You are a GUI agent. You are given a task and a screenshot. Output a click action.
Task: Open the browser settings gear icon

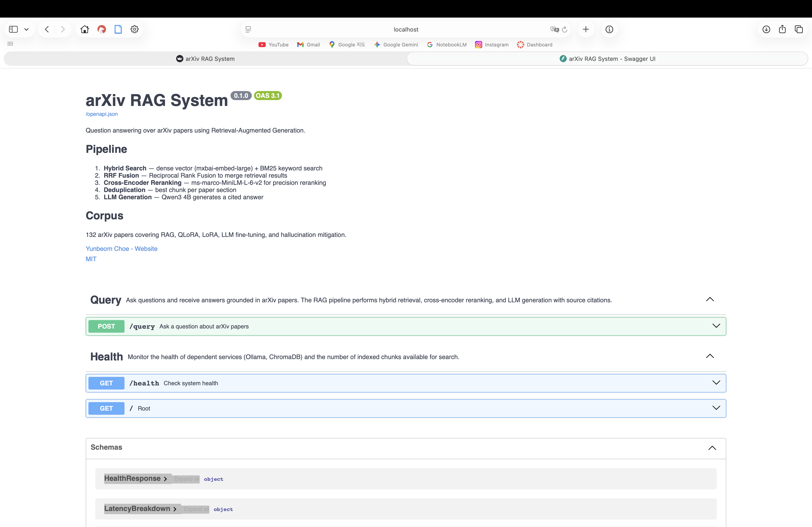(134, 29)
